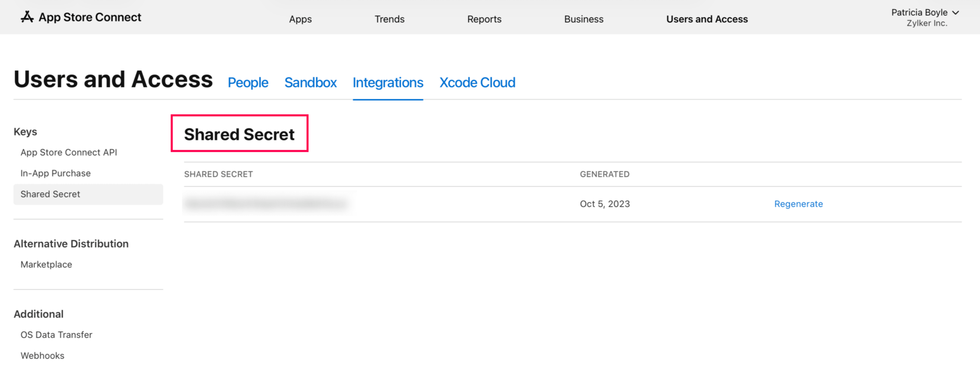Click the generated date Oct 5, 2023

pyautogui.click(x=604, y=204)
